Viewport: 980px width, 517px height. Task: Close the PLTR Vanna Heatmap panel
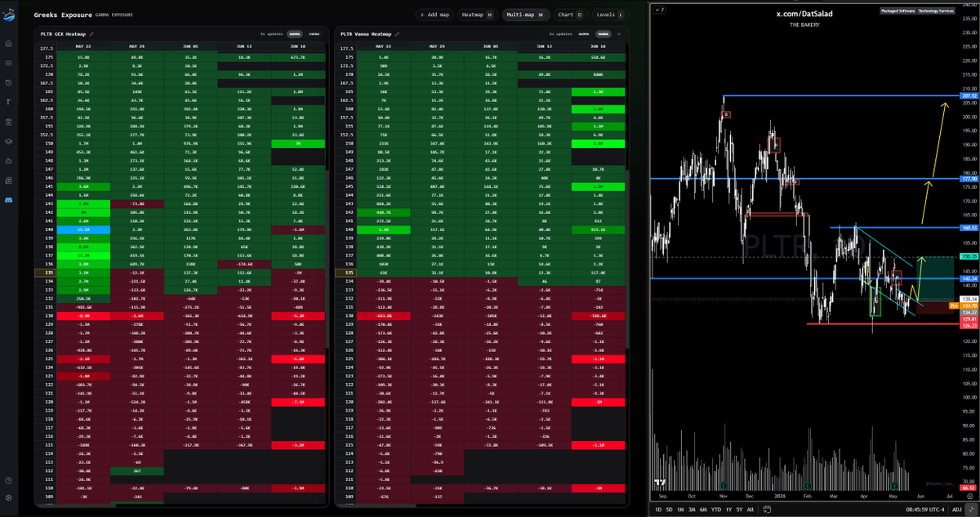620,34
